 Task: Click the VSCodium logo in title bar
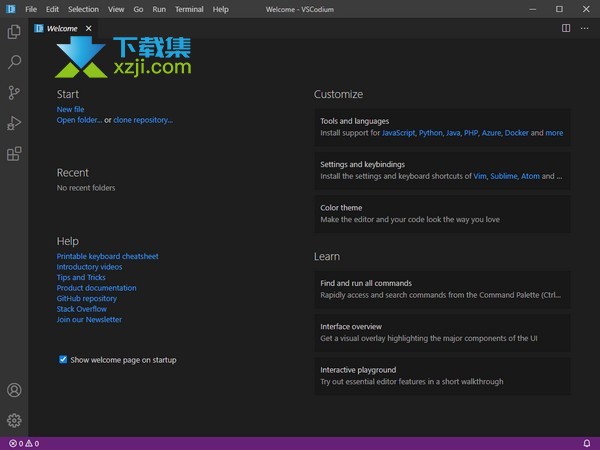(x=11, y=9)
